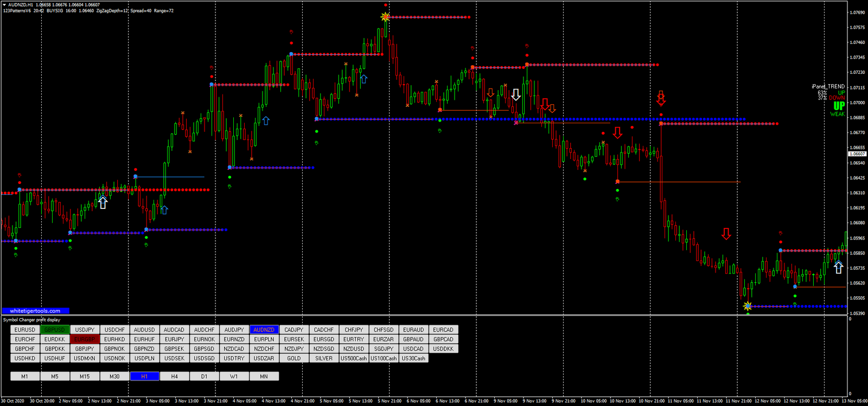Image resolution: width=868 pixels, height=406 pixels.
Task: Switch timeframe to H4
Action: pyautogui.click(x=174, y=376)
